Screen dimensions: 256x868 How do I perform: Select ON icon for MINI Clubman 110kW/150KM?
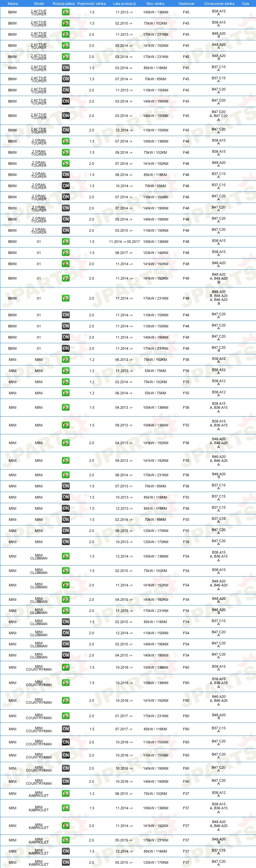click(x=65, y=633)
